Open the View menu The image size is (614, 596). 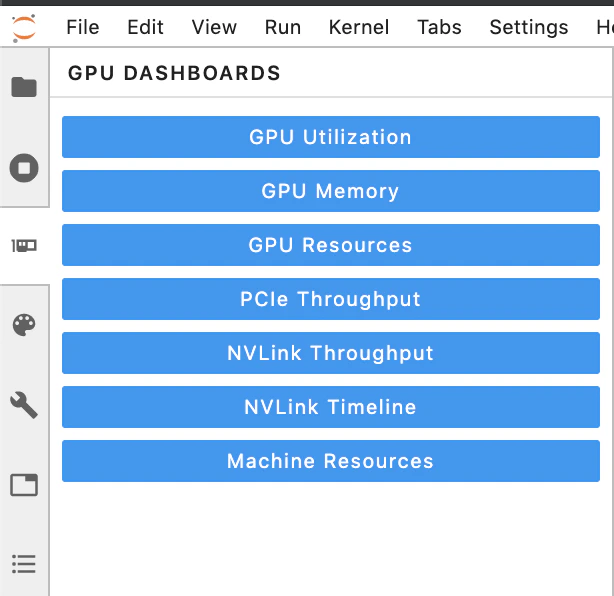(x=214, y=27)
